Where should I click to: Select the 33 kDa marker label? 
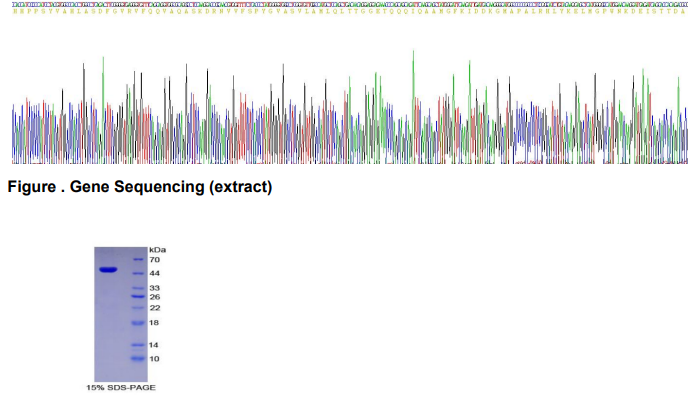tap(155, 288)
